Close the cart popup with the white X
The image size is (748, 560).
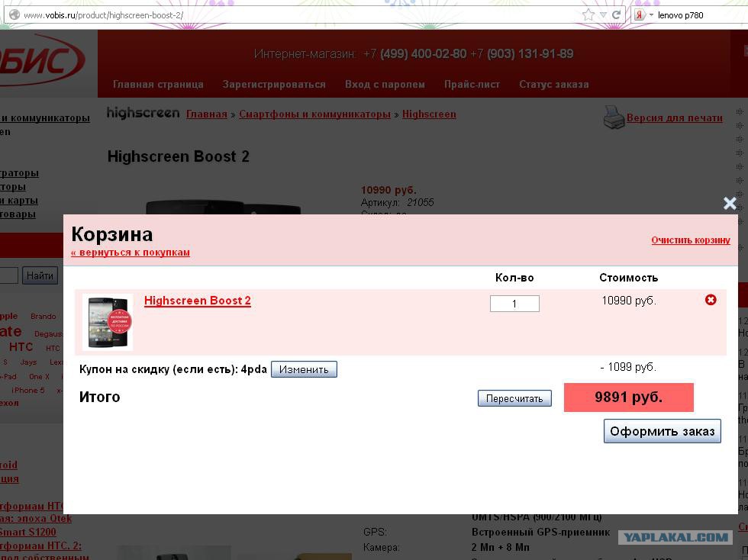pyautogui.click(x=730, y=203)
